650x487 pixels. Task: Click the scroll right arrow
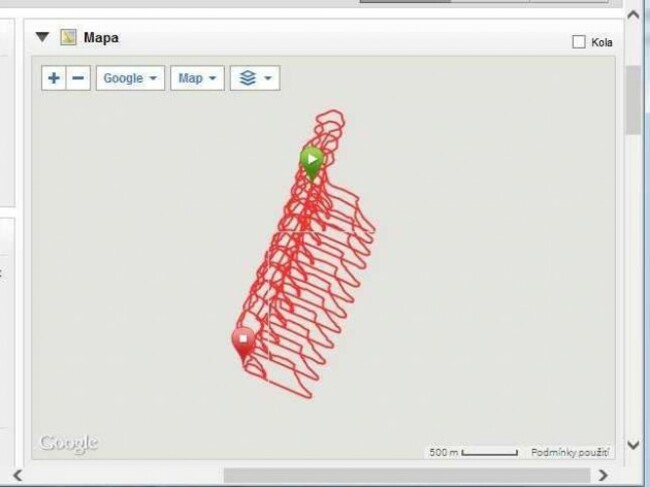click(603, 475)
